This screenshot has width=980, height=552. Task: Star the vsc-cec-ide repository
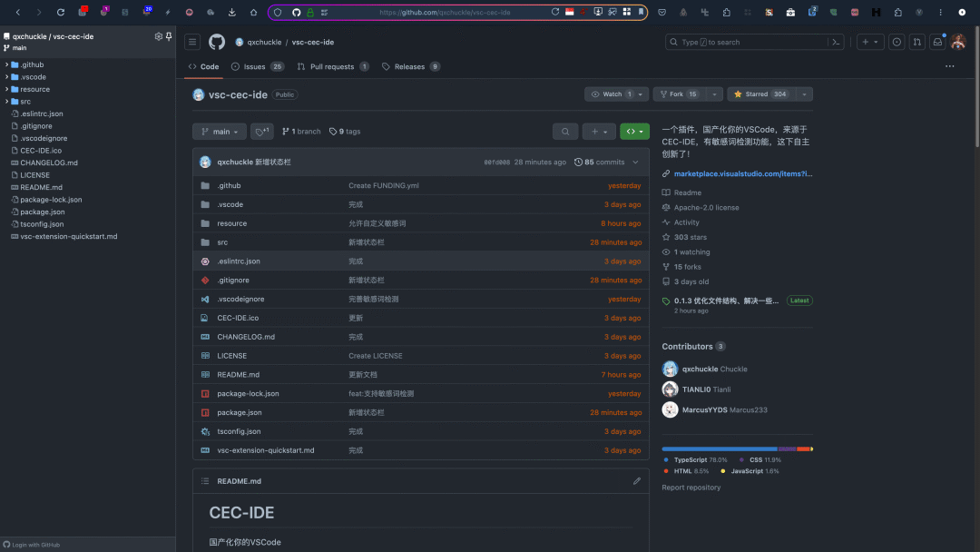click(762, 94)
